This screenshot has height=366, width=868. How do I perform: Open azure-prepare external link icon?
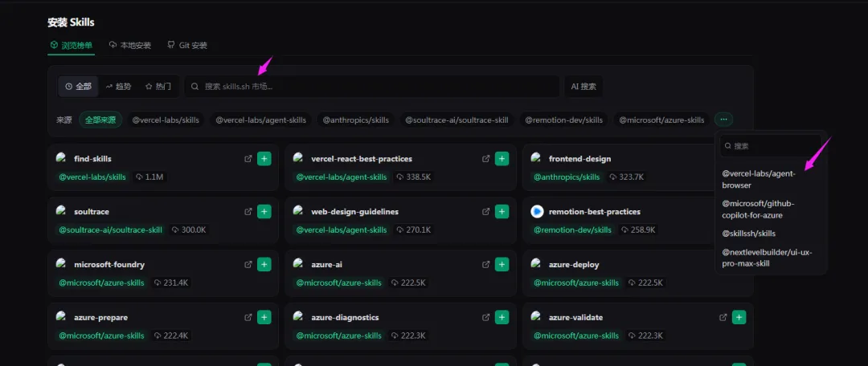pyautogui.click(x=248, y=317)
